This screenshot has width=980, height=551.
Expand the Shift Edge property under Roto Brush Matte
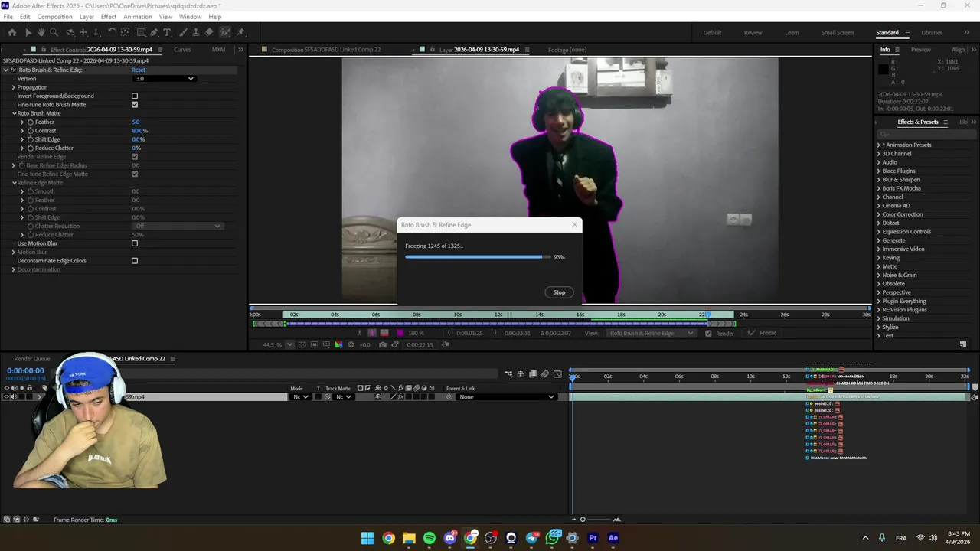point(21,139)
